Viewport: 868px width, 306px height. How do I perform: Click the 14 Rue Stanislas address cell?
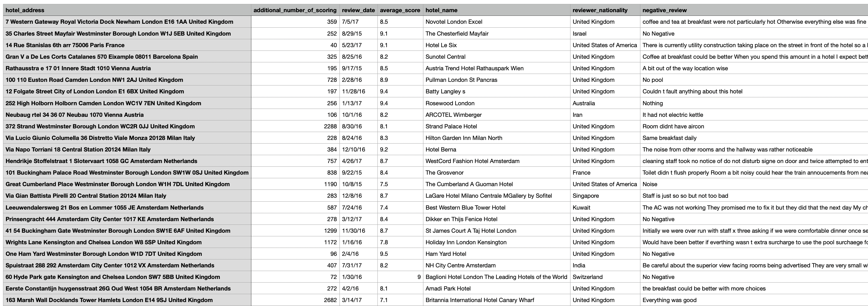(x=127, y=45)
